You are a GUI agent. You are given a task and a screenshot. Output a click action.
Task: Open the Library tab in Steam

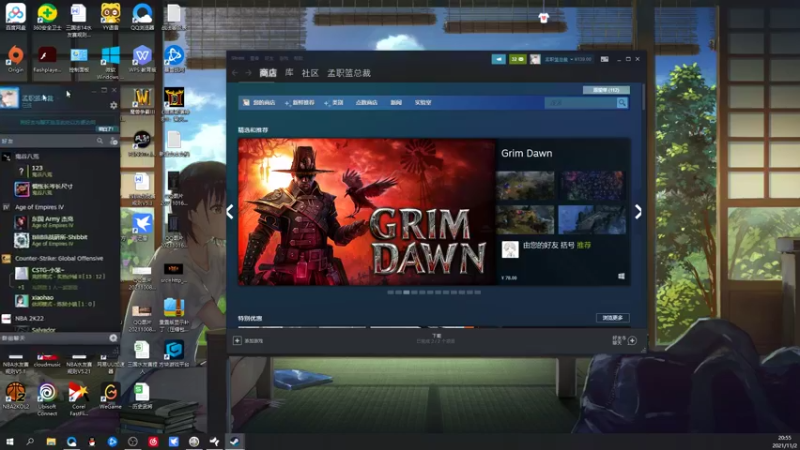289,73
